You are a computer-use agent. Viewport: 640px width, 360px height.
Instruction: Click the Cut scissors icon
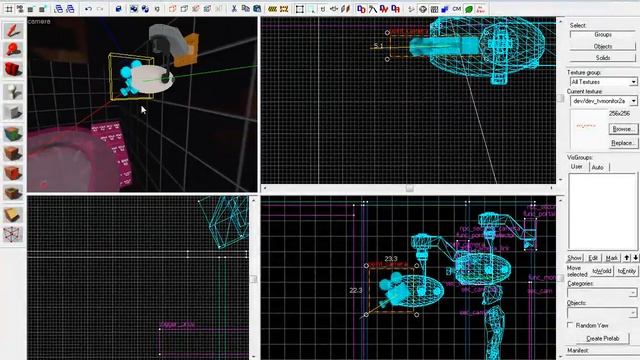(x=234, y=9)
